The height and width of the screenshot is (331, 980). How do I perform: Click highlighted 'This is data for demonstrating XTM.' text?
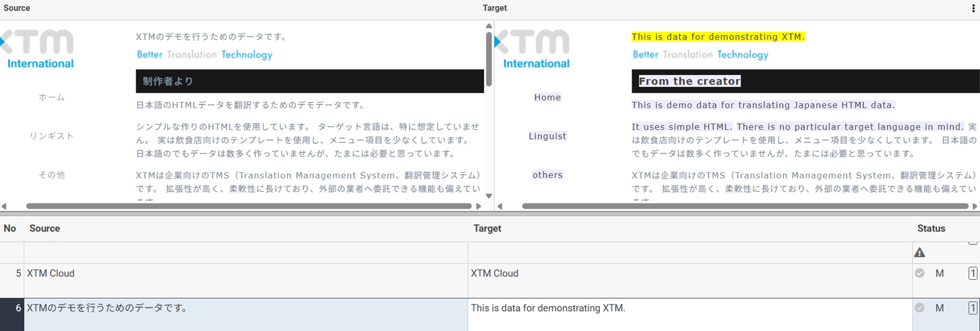click(717, 37)
